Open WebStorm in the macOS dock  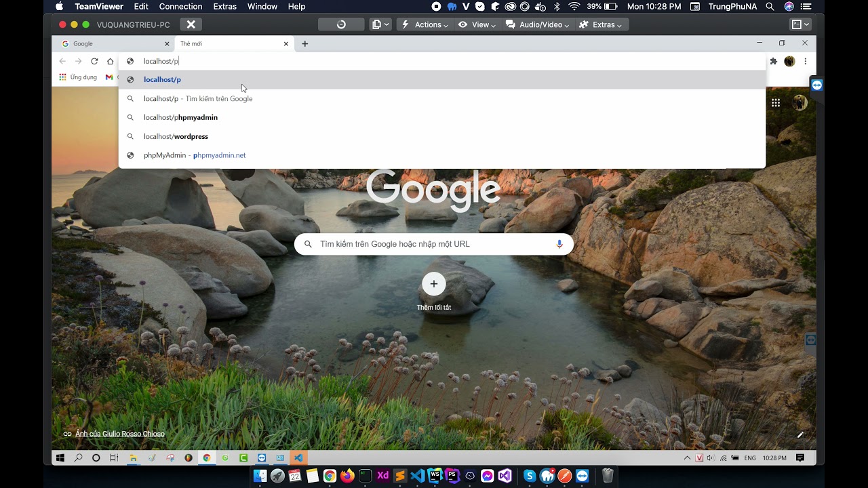tap(435, 476)
